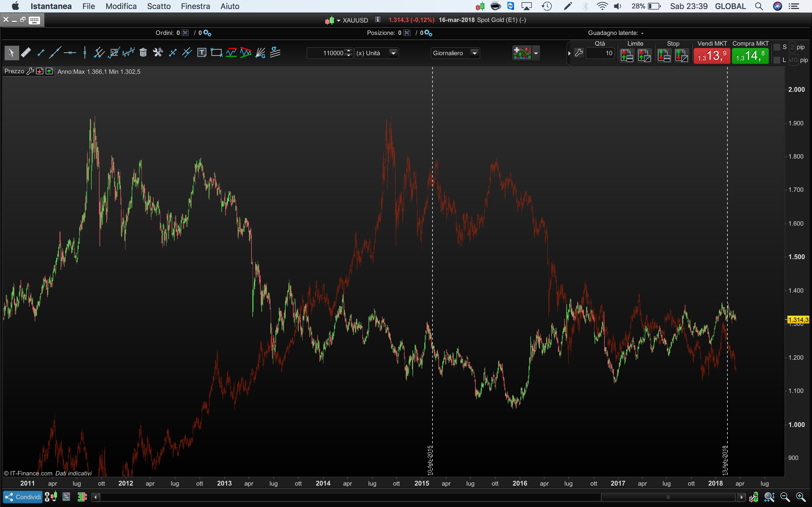This screenshot has width=812, height=507.
Task: Click the Condividi share button
Action: pyautogui.click(x=23, y=497)
